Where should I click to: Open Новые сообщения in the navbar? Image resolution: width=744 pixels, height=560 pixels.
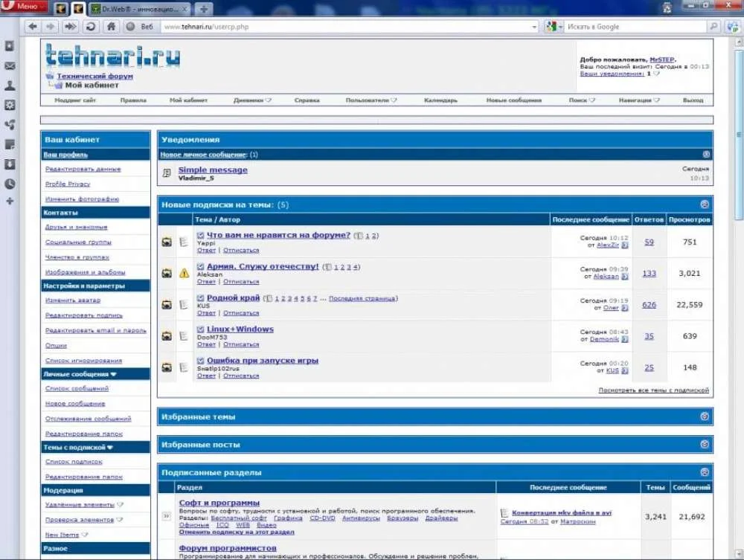point(514,100)
